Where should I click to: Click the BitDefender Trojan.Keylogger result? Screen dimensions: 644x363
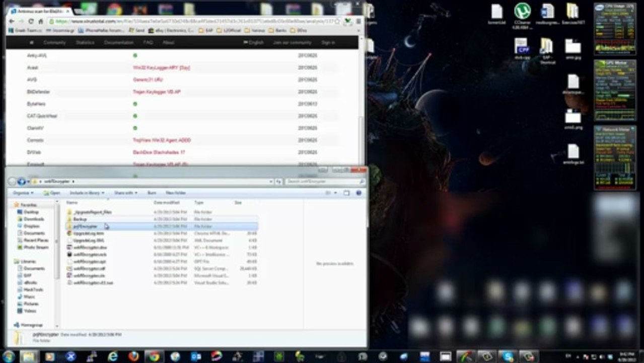(157, 92)
